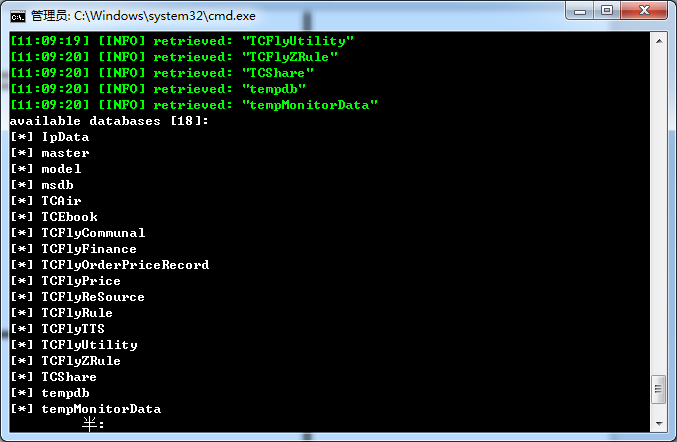Click the scrollbar up arrow
This screenshot has height=442, width=677.
coord(659,41)
